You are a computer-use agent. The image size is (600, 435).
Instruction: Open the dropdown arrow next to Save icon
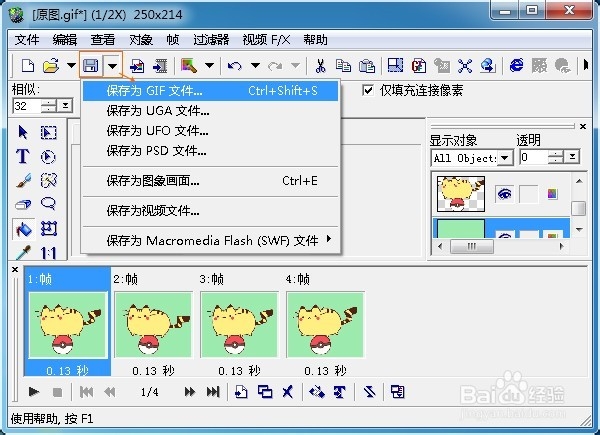click(112, 66)
